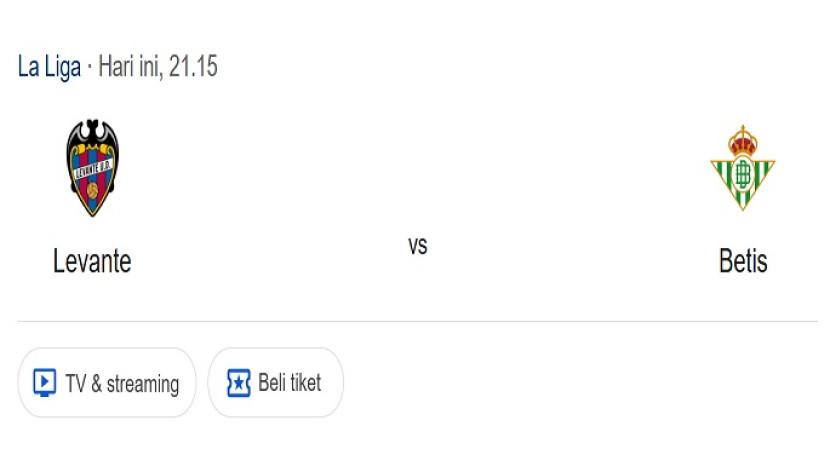This screenshot has width=830, height=466.
Task: Click the crown on Betis's crest
Action: 743,140
